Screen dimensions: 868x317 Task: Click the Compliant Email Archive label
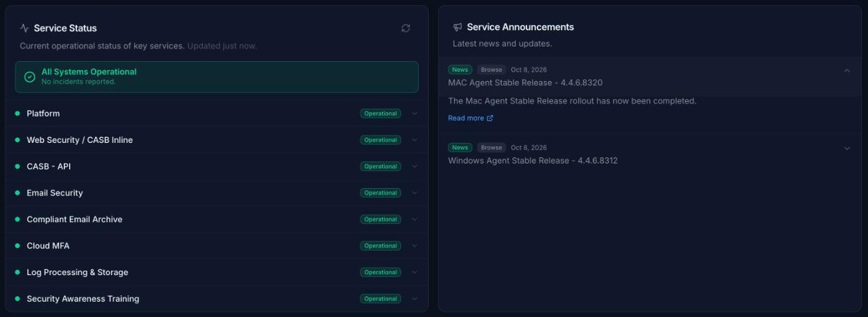click(x=74, y=219)
